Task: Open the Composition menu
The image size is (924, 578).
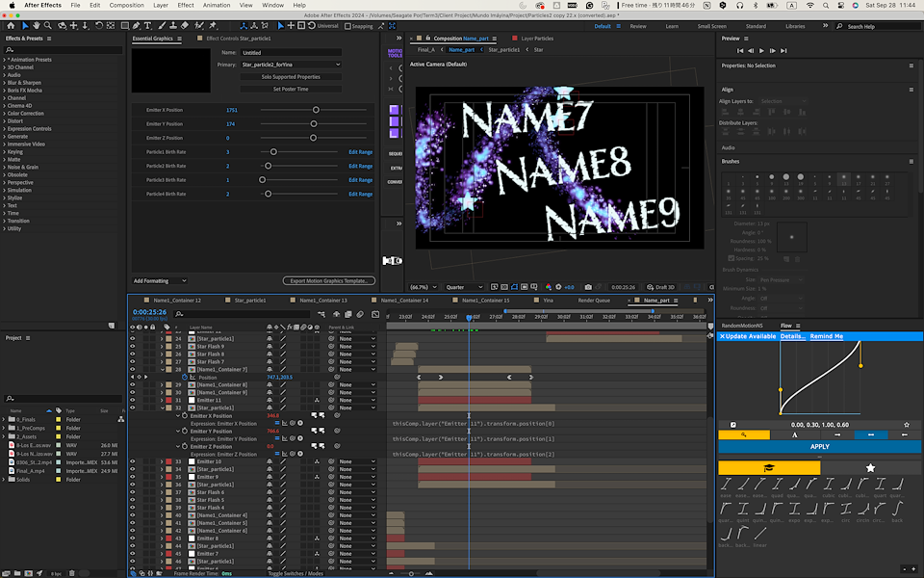Action: tap(126, 5)
